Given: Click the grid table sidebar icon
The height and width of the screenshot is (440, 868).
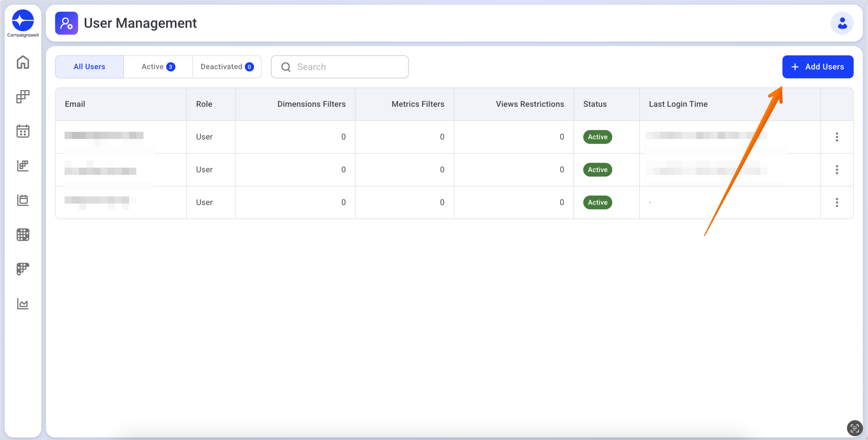Looking at the screenshot, I should [23, 235].
